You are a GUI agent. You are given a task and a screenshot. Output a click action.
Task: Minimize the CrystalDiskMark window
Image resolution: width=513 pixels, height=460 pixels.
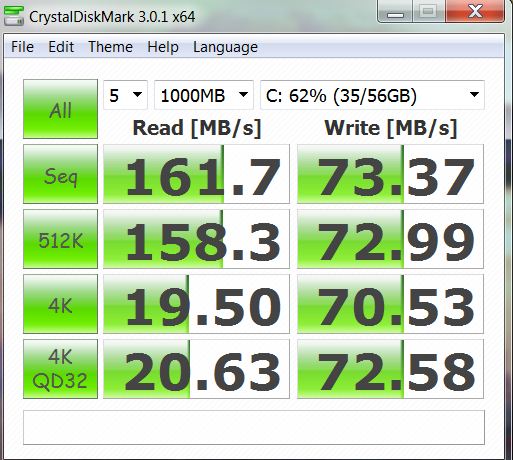[395, 12]
